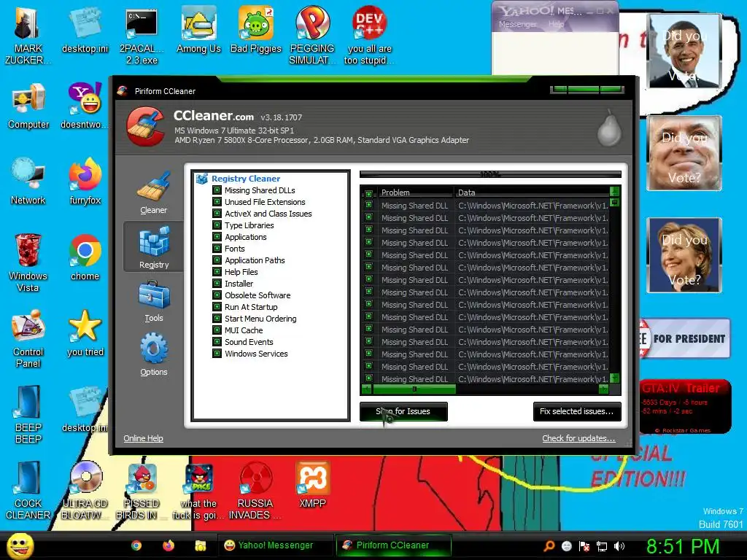This screenshot has width=747, height=560.
Task: Click the smiley Start button
Action: [x=20, y=545]
